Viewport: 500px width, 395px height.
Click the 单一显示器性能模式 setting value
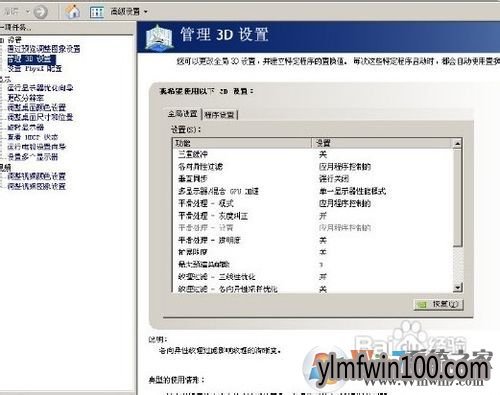(352, 191)
